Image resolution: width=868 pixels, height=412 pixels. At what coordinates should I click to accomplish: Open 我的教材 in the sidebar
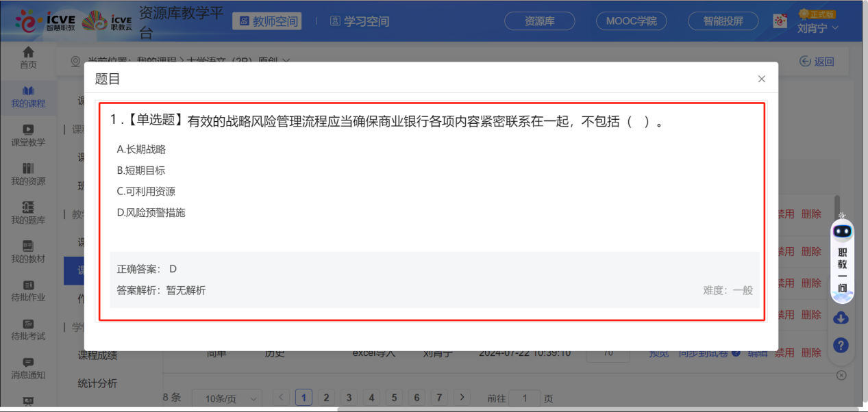pyautogui.click(x=28, y=252)
